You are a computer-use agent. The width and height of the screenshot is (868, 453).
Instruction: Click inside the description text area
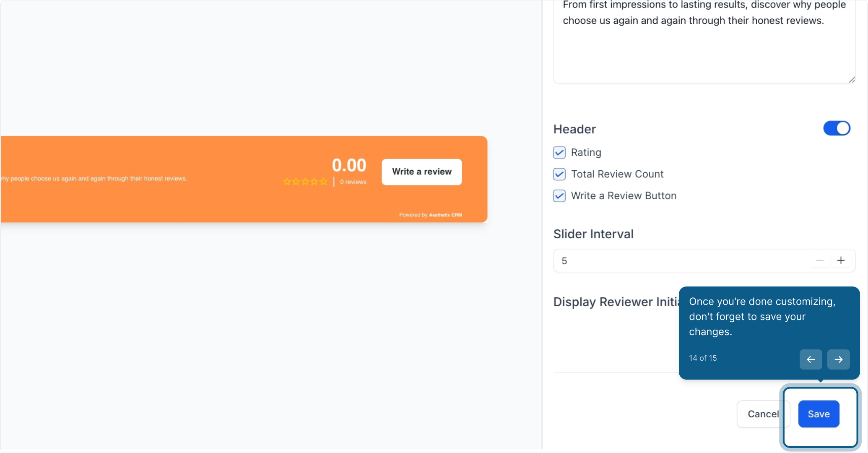click(704, 41)
